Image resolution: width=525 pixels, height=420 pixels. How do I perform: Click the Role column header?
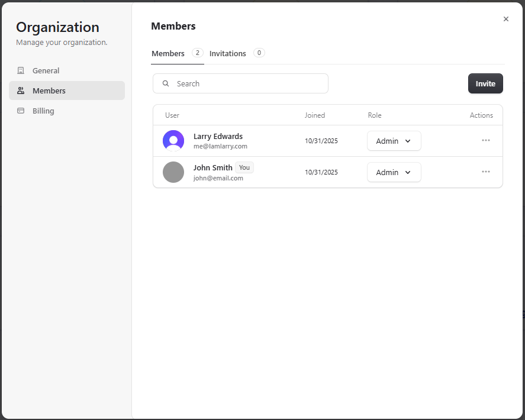375,115
